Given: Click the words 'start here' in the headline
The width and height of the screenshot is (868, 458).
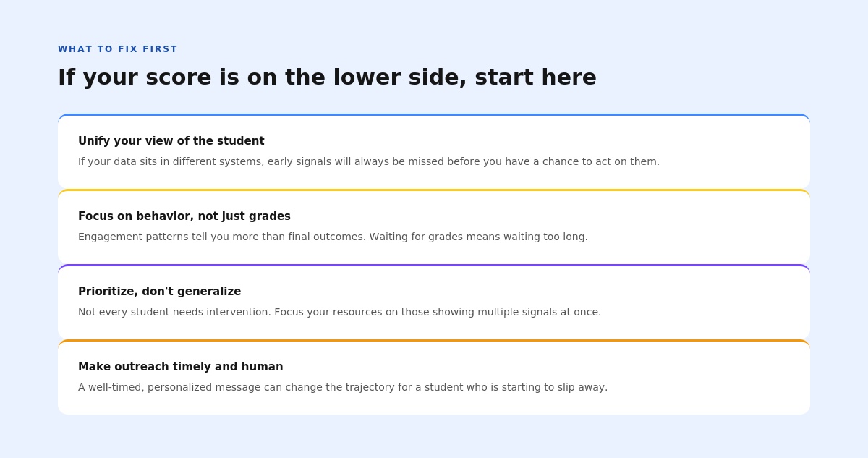Looking at the screenshot, I should pos(535,77).
